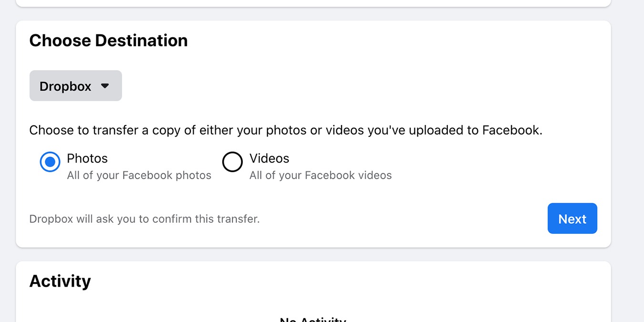
Task: Click the transfer instruction sentence
Action: [285, 130]
